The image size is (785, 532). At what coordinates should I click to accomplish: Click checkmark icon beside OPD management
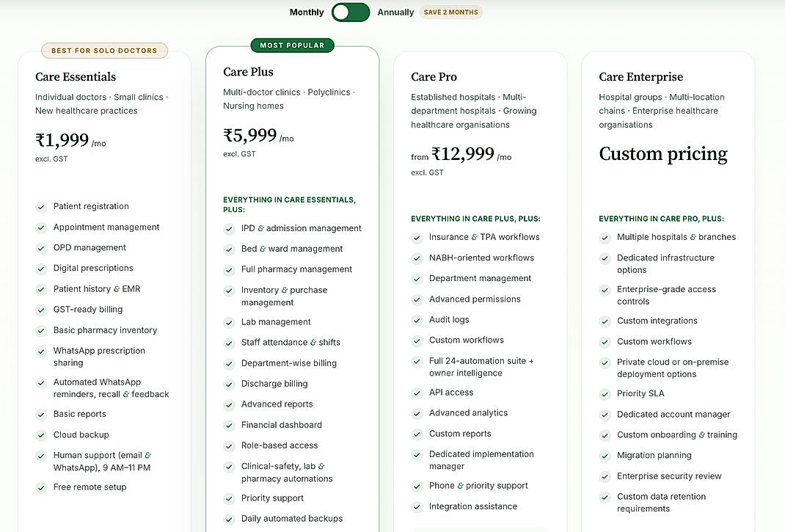click(x=41, y=248)
